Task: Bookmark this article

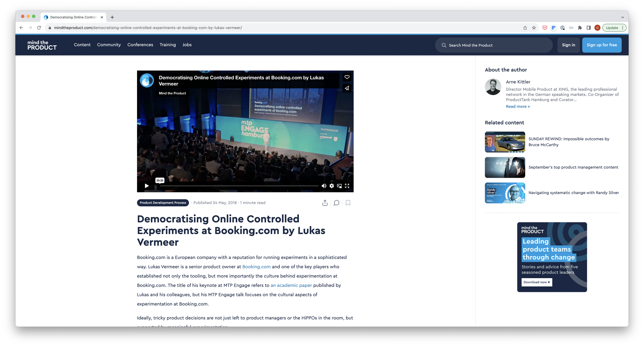Action: [x=348, y=203]
